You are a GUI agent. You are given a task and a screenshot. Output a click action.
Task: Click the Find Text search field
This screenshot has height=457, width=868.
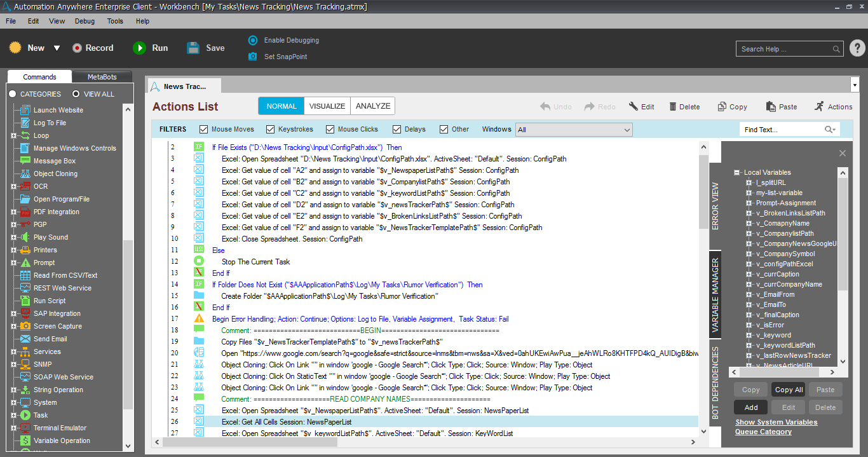click(x=782, y=130)
